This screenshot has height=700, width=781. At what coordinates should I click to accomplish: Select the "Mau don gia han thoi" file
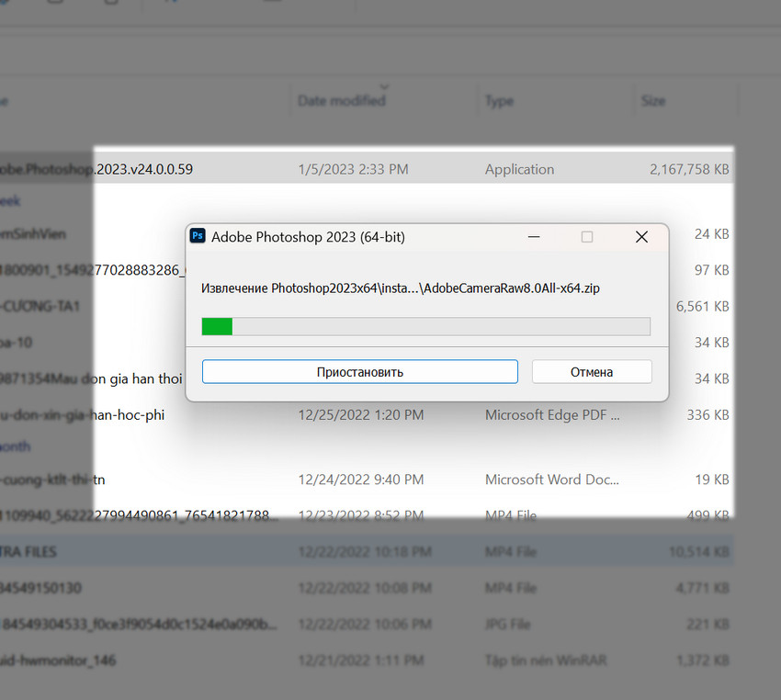(91, 378)
